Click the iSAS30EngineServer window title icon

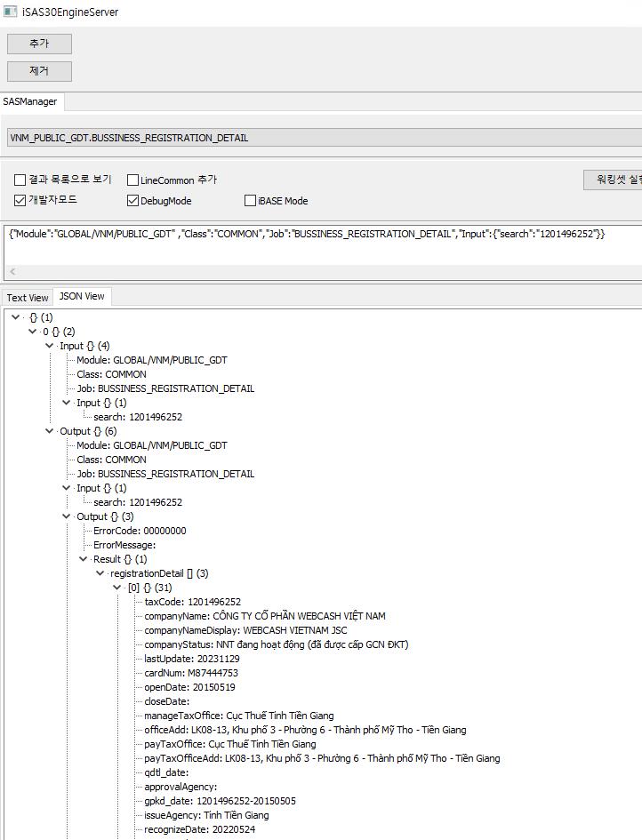(10, 12)
